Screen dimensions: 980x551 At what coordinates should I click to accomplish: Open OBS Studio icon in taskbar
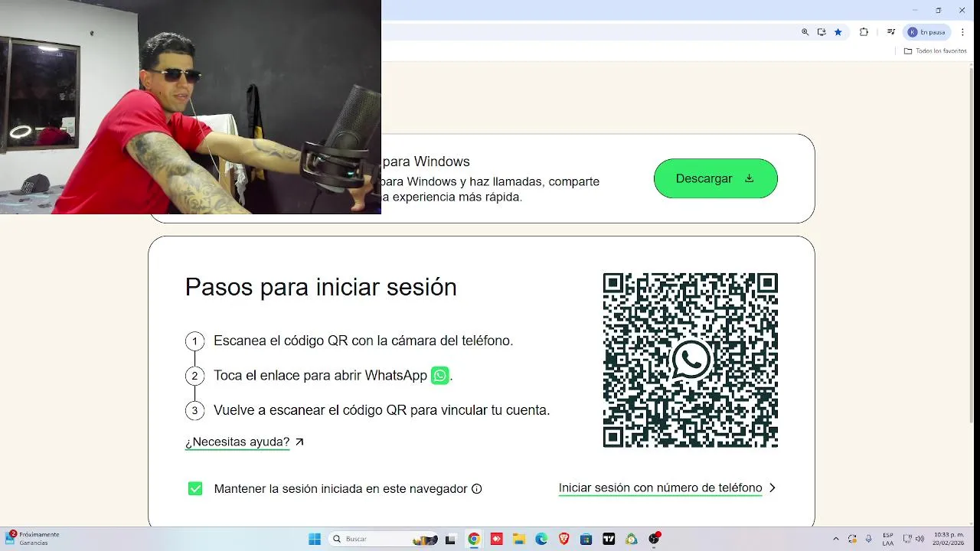coord(654,539)
